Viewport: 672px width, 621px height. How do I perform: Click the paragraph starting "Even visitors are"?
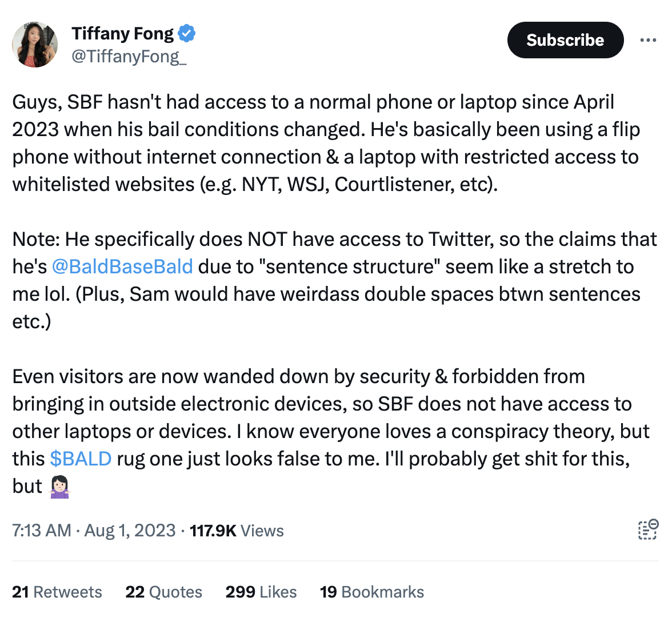coord(331,417)
